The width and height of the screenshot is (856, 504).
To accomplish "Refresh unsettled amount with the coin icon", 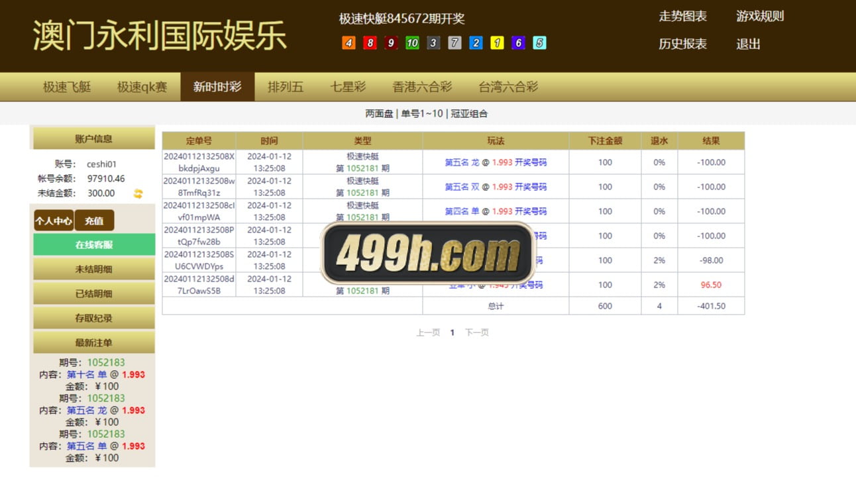I will (138, 193).
